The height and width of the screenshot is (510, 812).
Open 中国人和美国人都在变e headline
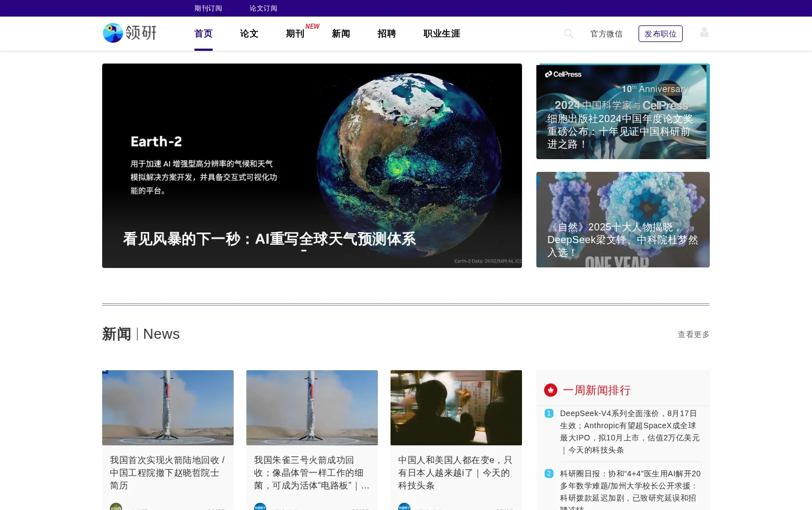pyautogui.click(x=456, y=472)
